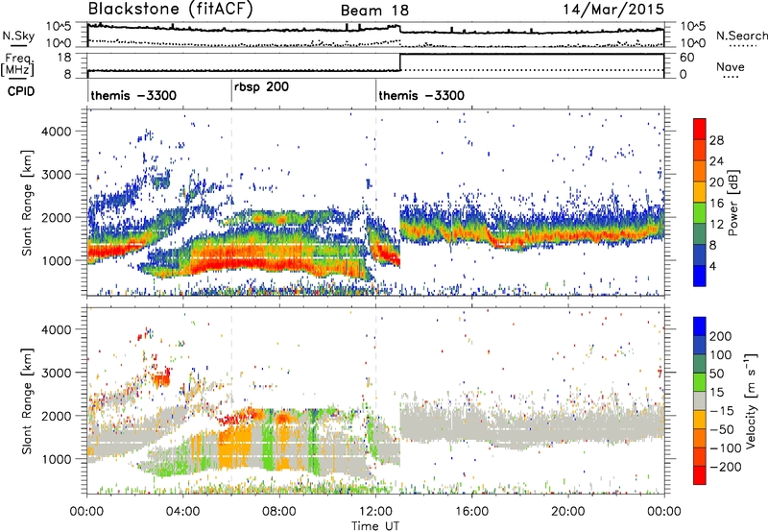
Task: Pick the top blue segment of the Velocity color bar
Action: click(700, 326)
